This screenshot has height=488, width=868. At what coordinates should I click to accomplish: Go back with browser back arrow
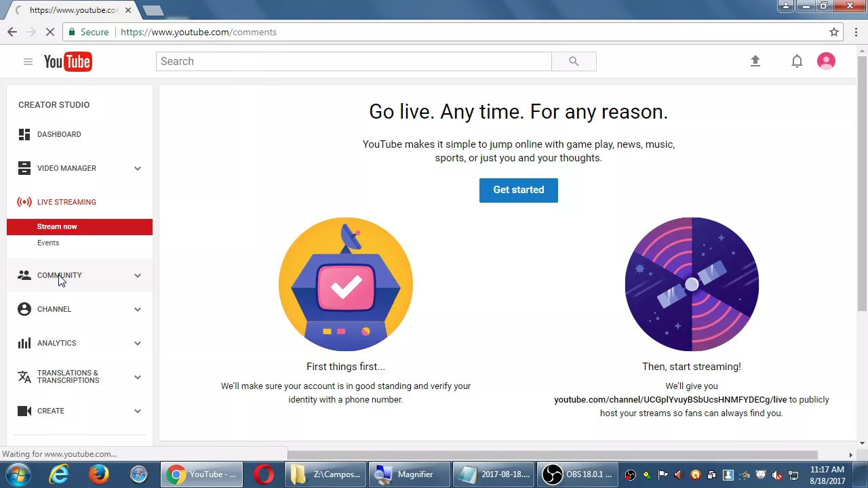click(12, 32)
